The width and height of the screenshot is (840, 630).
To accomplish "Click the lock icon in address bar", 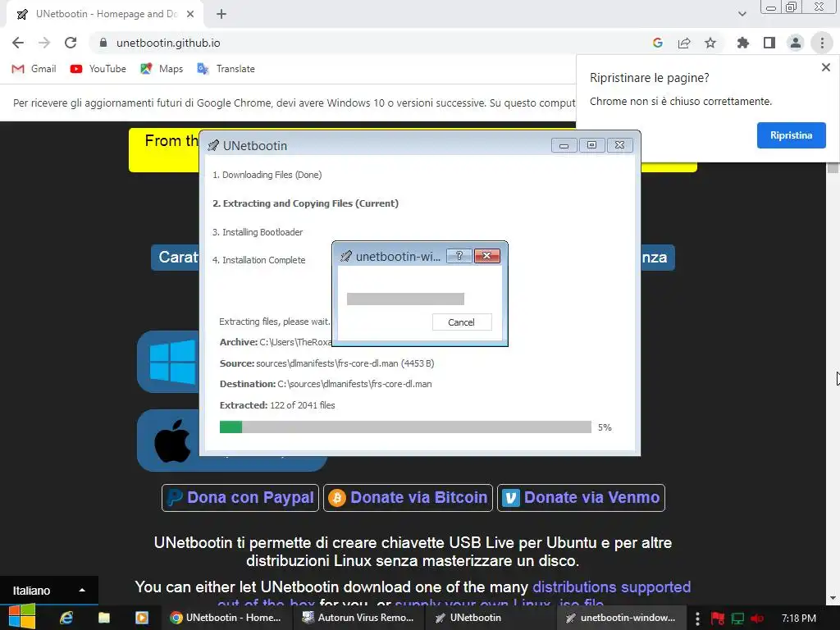I will click(x=103, y=43).
